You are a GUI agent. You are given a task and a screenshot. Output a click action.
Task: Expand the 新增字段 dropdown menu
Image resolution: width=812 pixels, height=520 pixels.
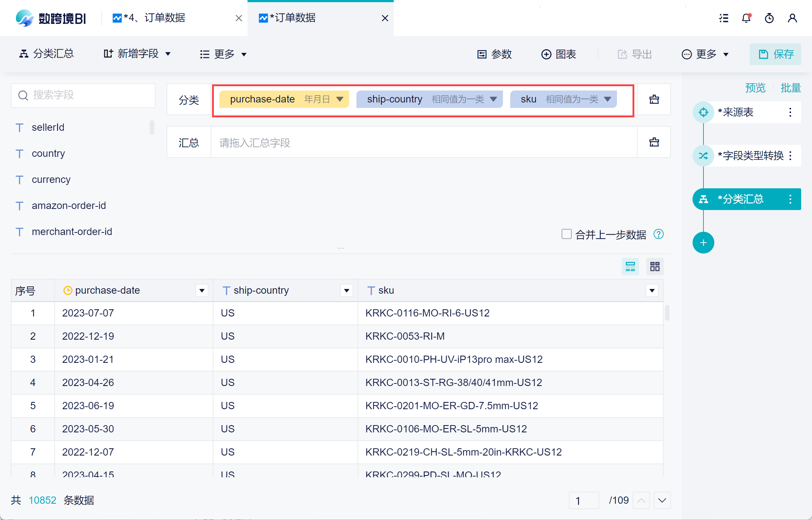tap(138, 54)
